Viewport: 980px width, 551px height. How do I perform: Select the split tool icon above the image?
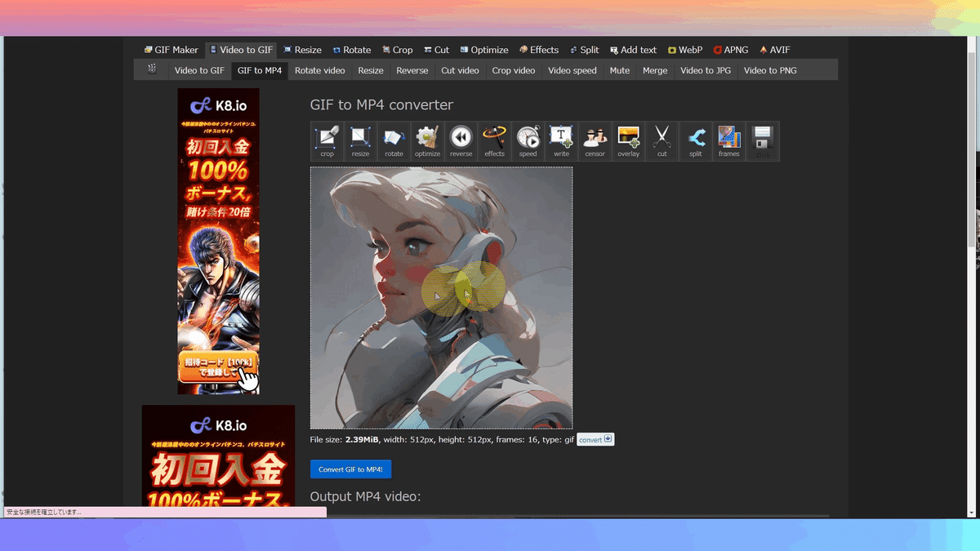pos(695,141)
